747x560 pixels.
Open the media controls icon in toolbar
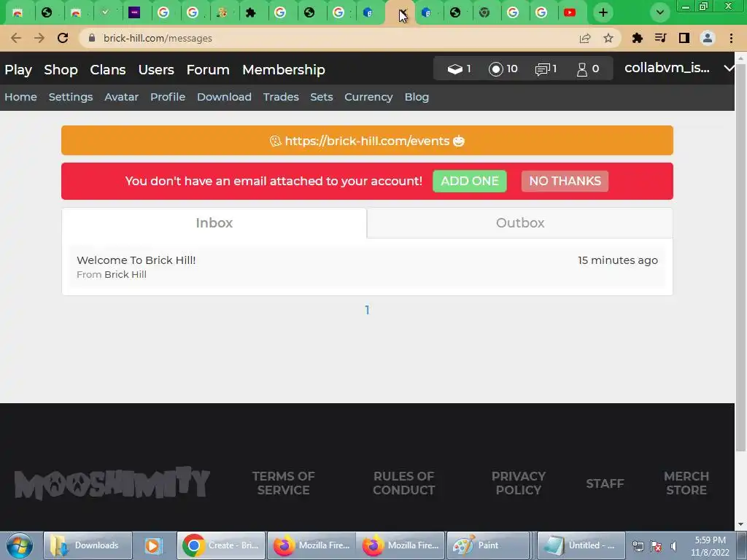pyautogui.click(x=660, y=38)
